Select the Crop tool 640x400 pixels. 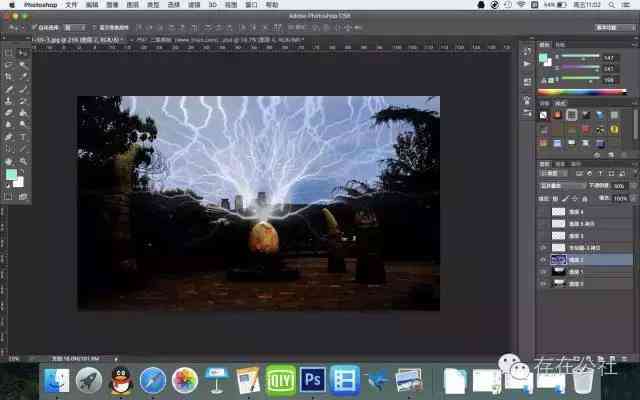(x=8, y=76)
